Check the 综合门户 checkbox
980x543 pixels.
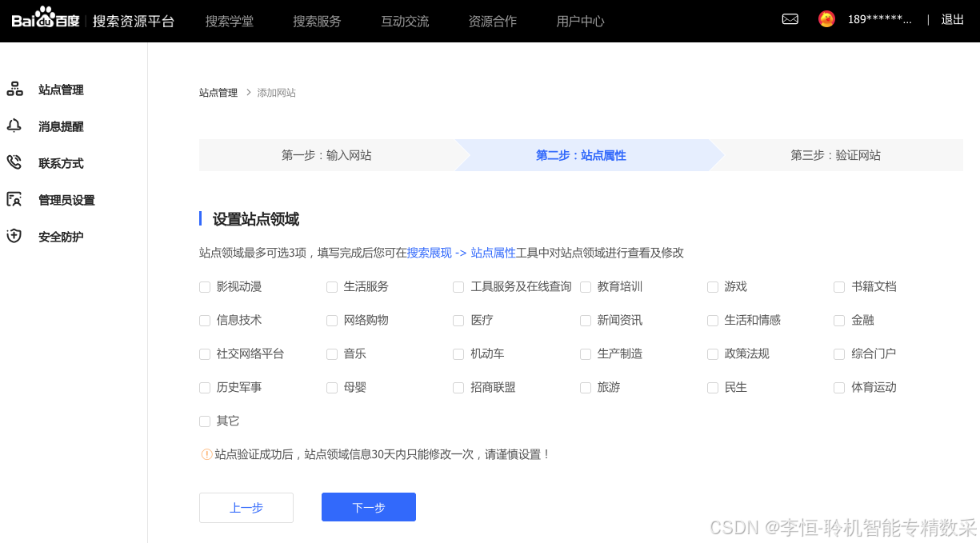[839, 354]
